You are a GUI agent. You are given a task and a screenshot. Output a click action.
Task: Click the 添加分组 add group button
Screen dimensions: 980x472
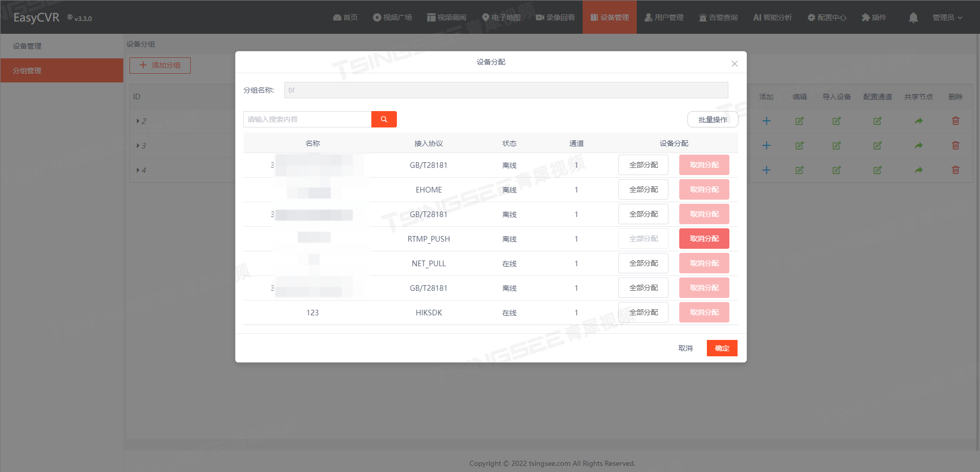click(x=160, y=65)
